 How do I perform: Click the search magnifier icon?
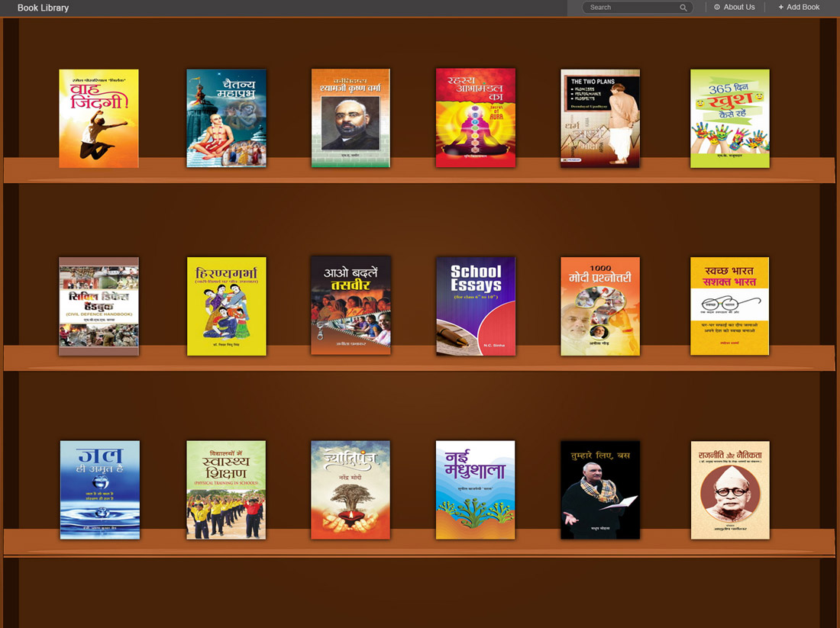(x=683, y=8)
